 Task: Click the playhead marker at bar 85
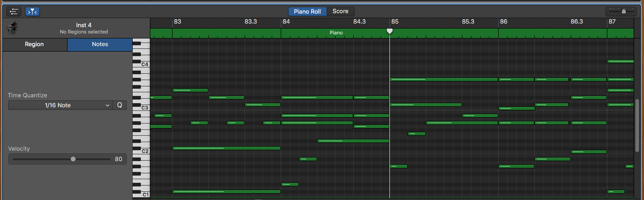click(389, 31)
